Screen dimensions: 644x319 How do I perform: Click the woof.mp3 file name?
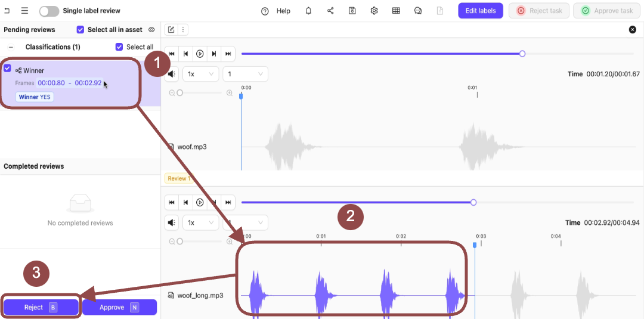click(192, 147)
